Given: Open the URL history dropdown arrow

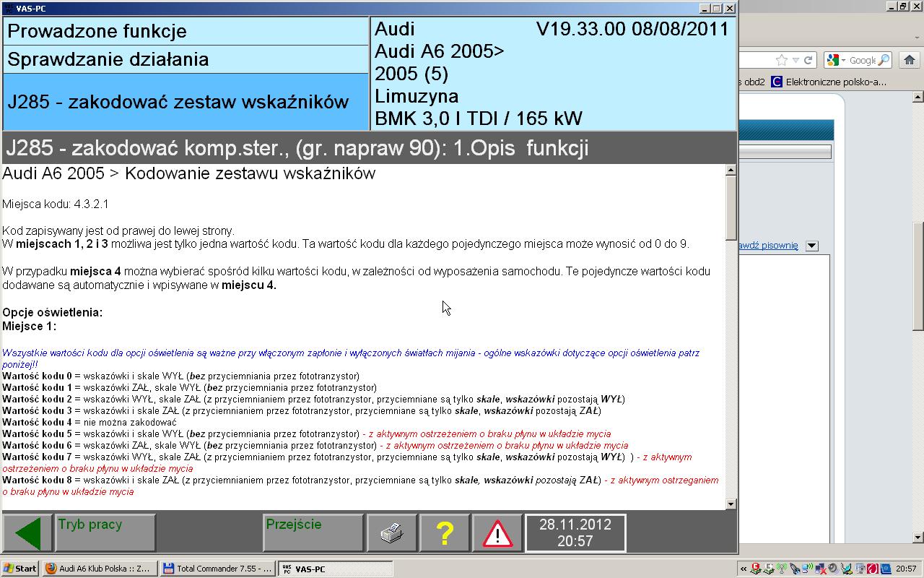Looking at the screenshot, I should coord(796,60).
